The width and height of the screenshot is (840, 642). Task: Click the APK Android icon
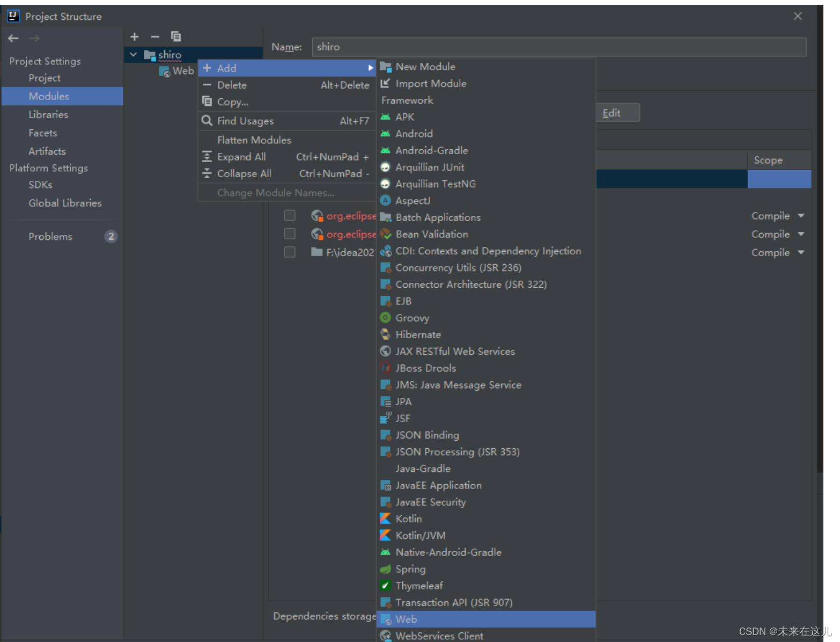[x=385, y=117]
